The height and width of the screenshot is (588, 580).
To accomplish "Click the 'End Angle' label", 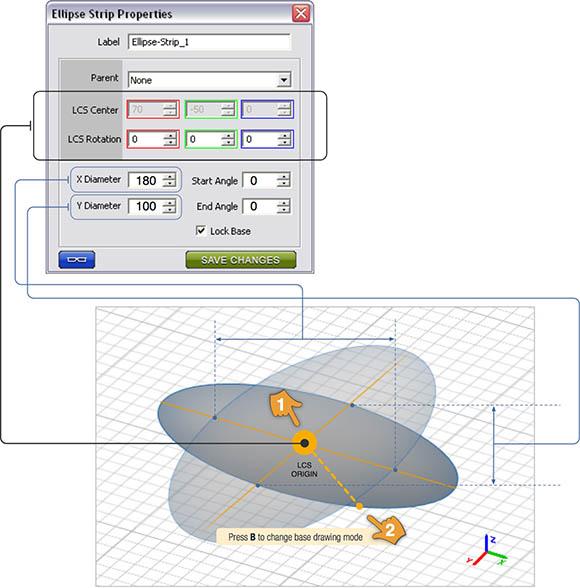I will (217, 207).
